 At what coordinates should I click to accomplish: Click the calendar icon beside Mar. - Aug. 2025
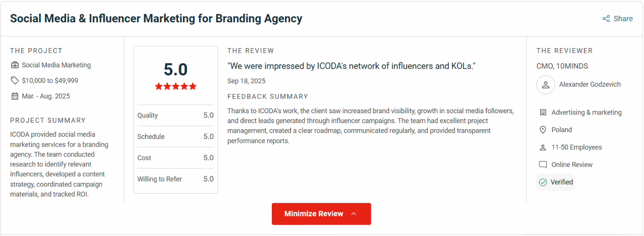pyautogui.click(x=15, y=96)
